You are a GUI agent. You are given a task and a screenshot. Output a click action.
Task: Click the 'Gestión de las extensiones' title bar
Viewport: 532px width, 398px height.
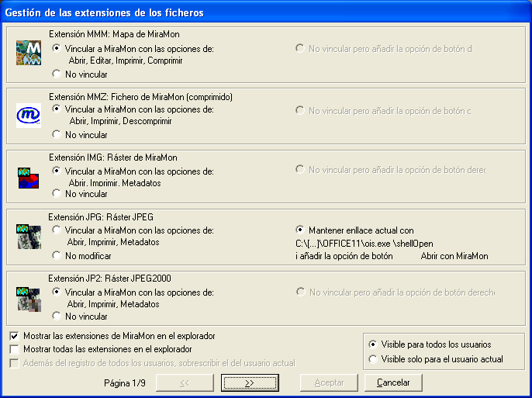(266, 12)
